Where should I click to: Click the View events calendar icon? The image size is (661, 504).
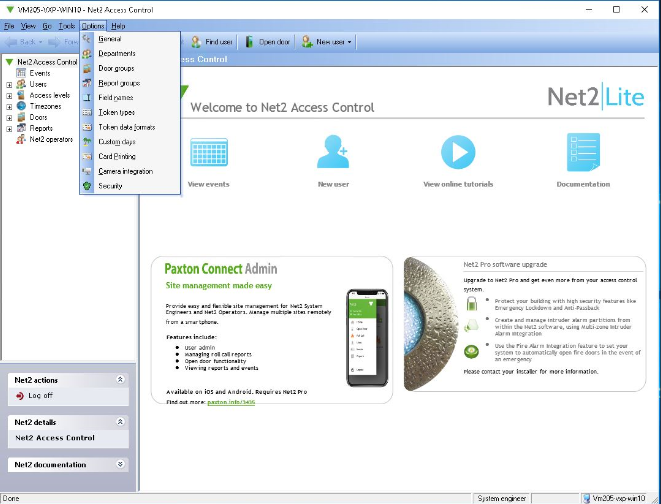209,152
